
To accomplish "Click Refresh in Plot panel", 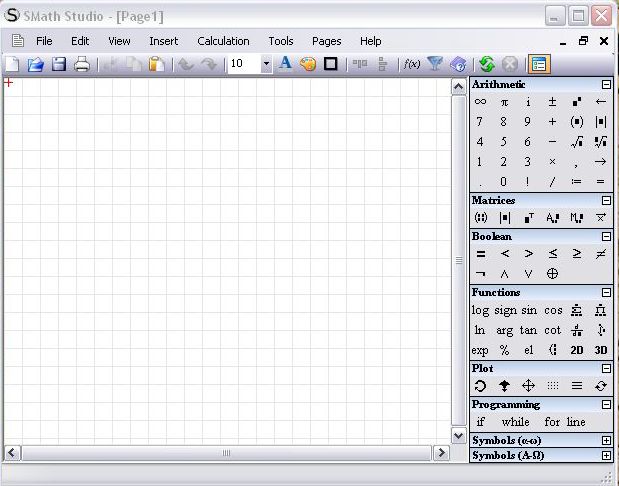I will pyautogui.click(x=601, y=386).
